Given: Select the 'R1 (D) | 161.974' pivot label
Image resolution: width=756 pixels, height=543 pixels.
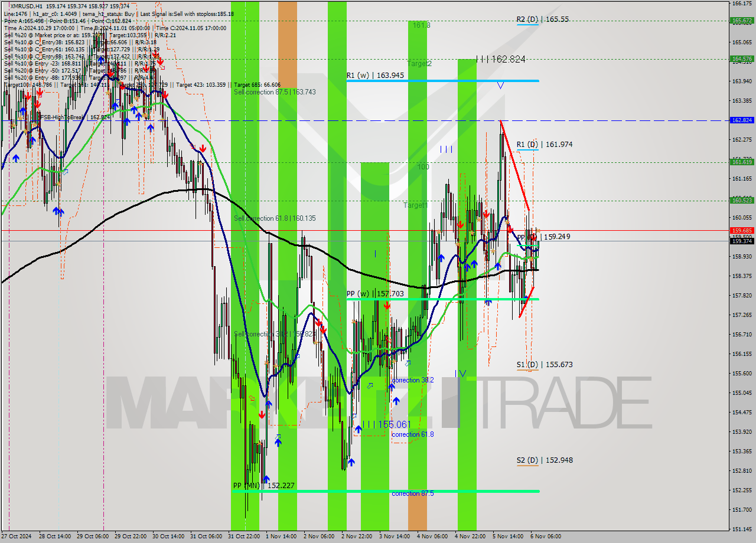Looking at the screenshot, I should (x=544, y=145).
